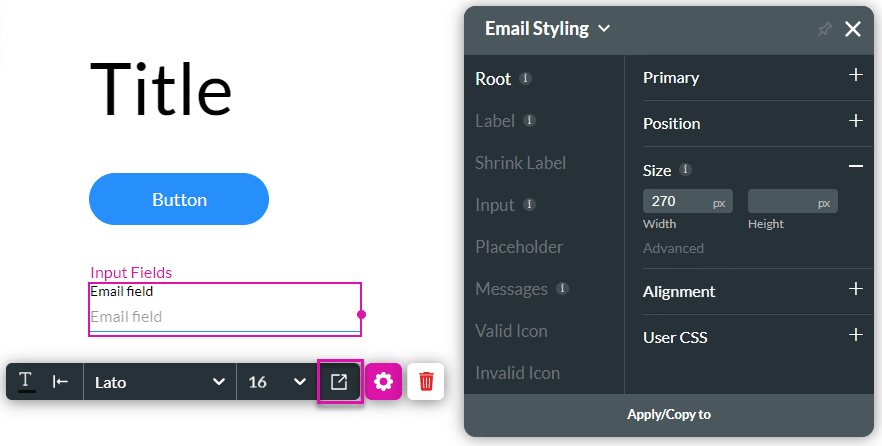Select the Shrink Label styling tab
This screenshot has width=882, height=446.
point(520,163)
